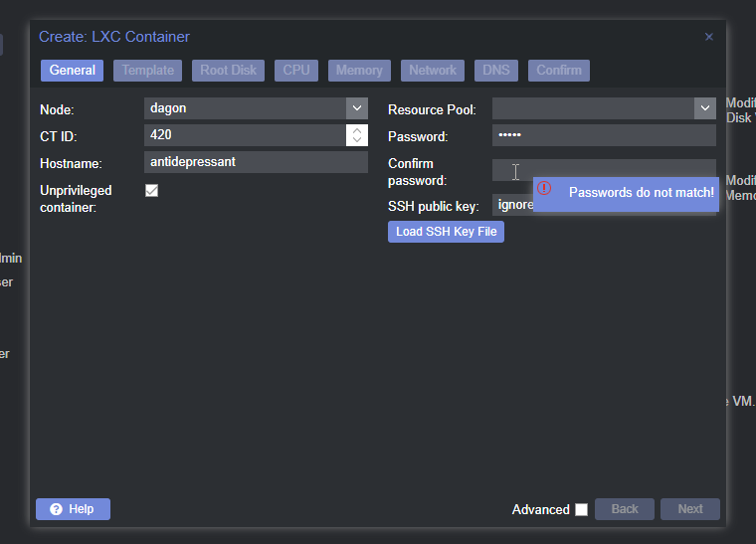Switch to the Network tab
This screenshot has width=756, height=544.
pyautogui.click(x=433, y=71)
